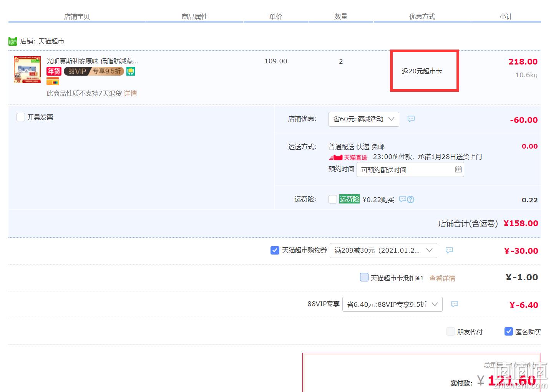Click the unit price 109.00

276,61
